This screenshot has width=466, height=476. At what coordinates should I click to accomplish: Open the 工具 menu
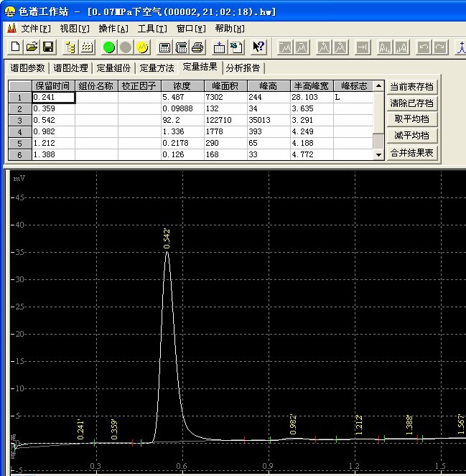click(152, 29)
